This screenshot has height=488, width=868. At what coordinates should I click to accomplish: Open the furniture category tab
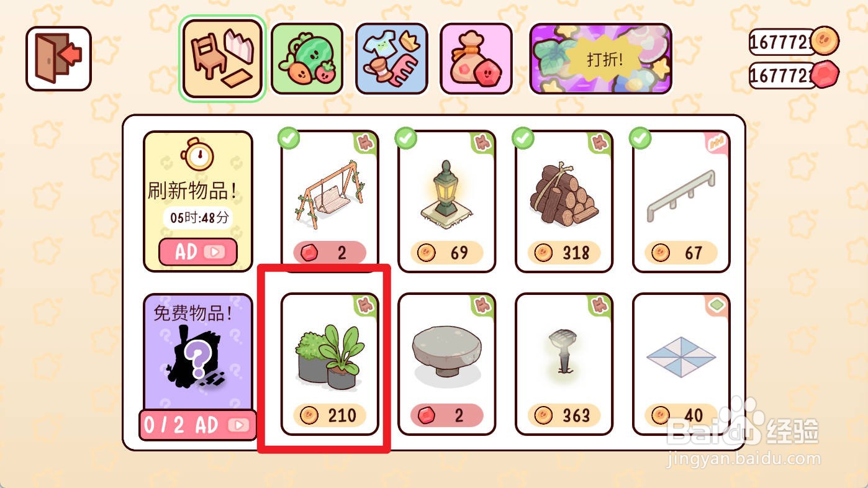[223, 59]
